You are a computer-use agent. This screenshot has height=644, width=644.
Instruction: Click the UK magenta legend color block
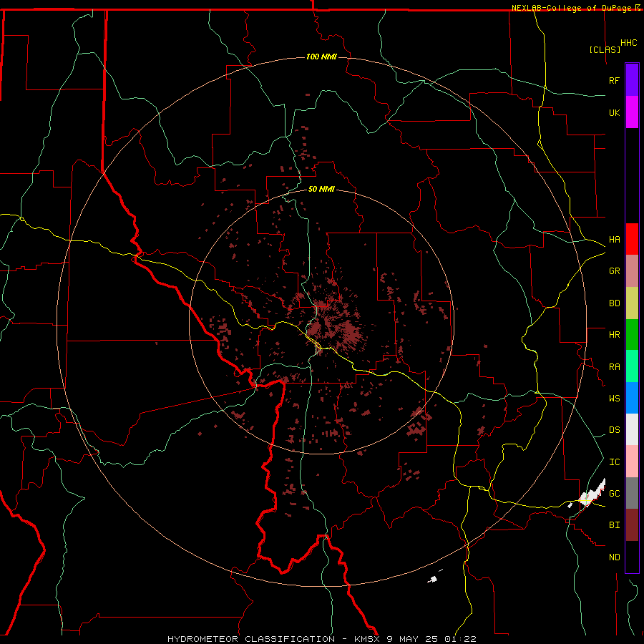632,112
